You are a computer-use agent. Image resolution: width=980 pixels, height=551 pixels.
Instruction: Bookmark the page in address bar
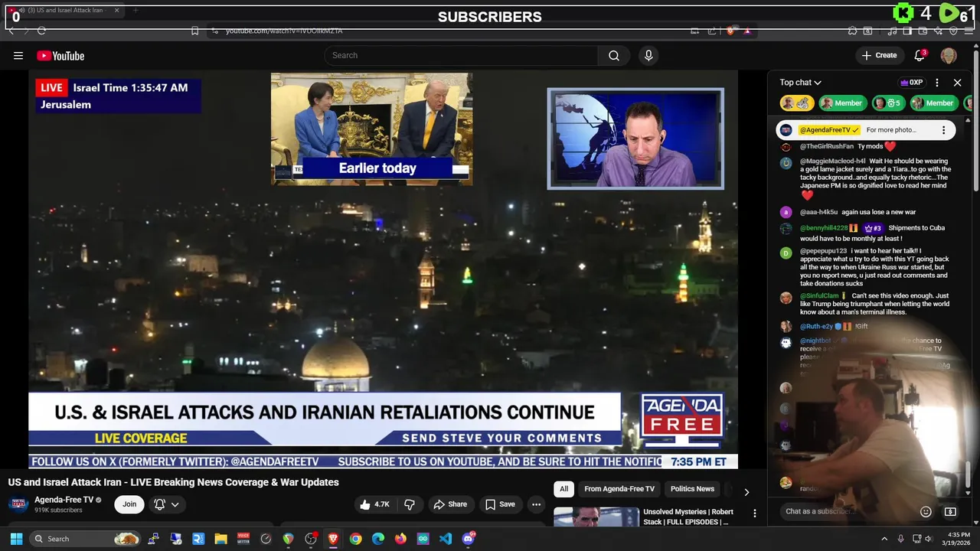(194, 31)
